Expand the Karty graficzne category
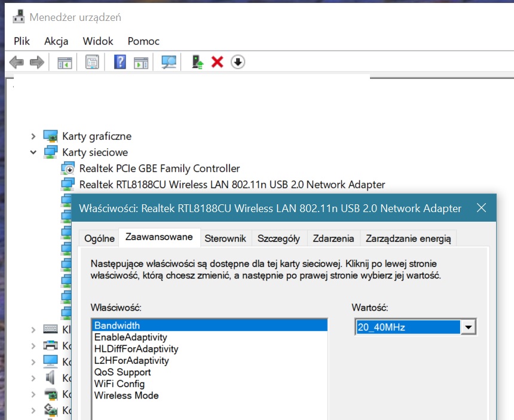Screen dimensions: 514x420 click(33, 136)
